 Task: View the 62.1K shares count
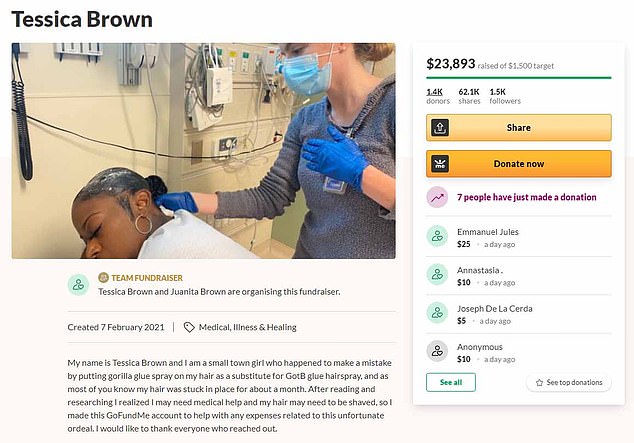click(468, 95)
